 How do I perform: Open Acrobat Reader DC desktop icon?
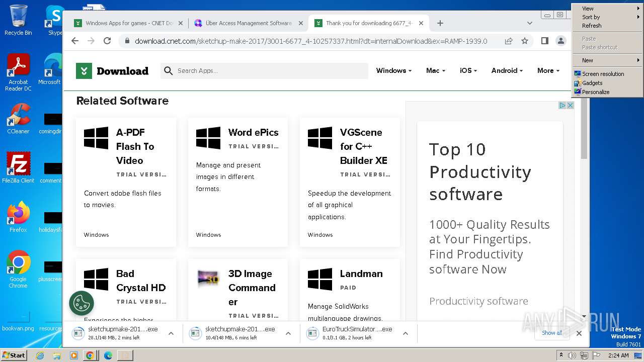(18, 72)
